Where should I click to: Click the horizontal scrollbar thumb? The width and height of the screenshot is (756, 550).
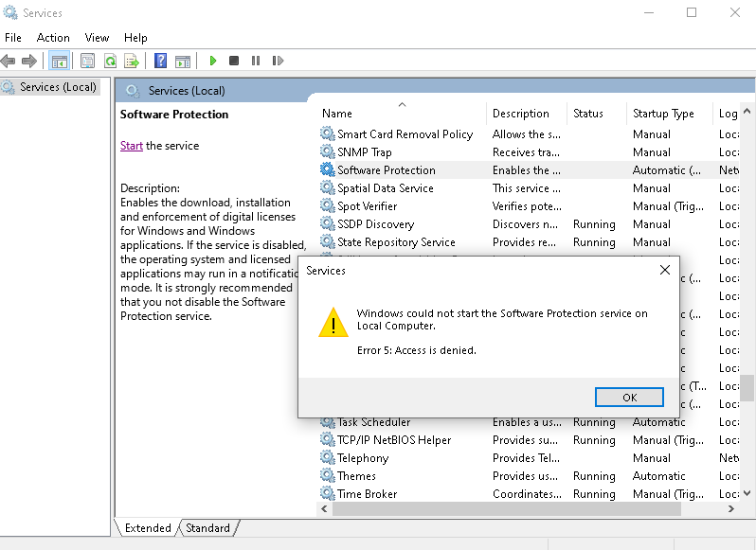[507, 508]
